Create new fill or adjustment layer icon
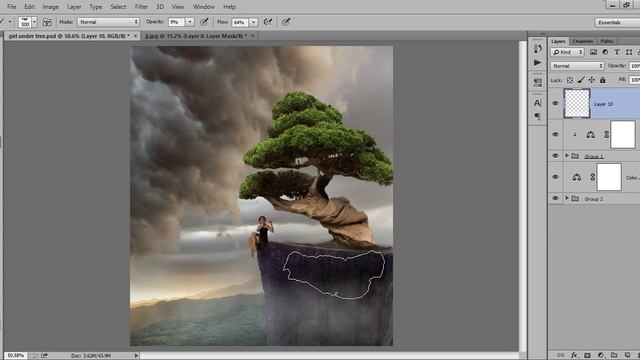Image resolution: width=640 pixels, height=360 pixels. click(601, 355)
